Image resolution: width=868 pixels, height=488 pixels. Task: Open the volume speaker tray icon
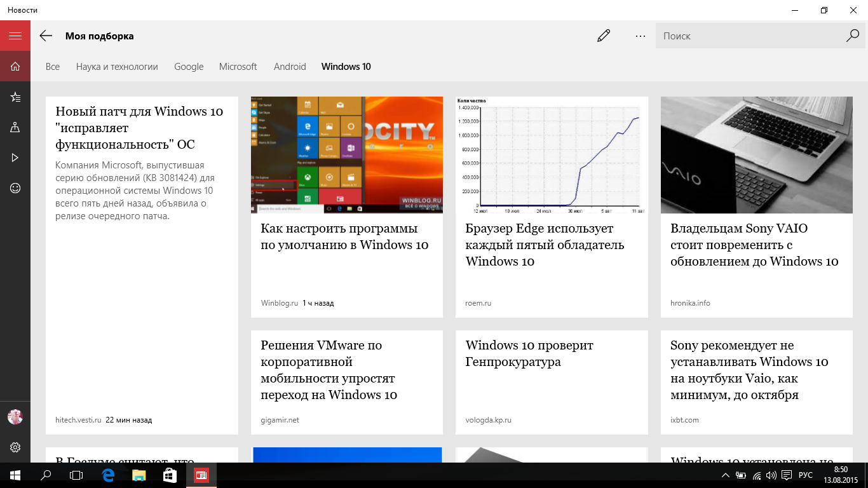(771, 475)
